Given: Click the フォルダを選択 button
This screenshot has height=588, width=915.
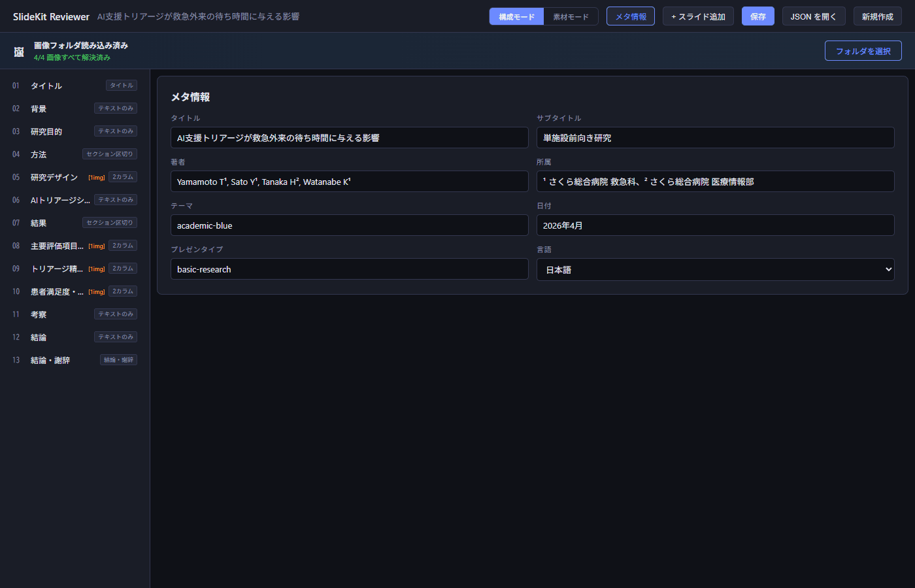Looking at the screenshot, I should click(x=863, y=50).
